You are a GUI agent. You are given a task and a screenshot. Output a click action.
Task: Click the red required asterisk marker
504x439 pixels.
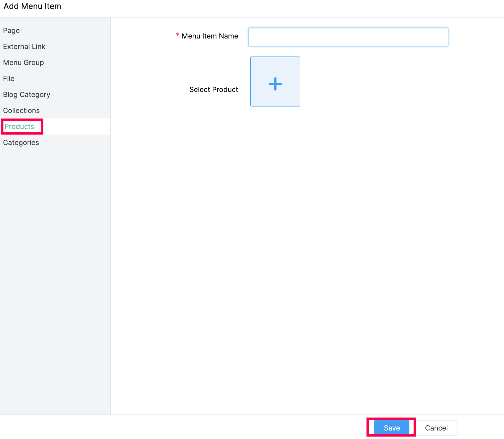[177, 35]
